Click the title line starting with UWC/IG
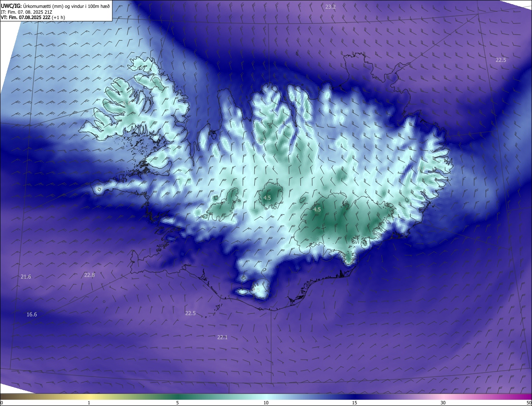 pos(55,5)
